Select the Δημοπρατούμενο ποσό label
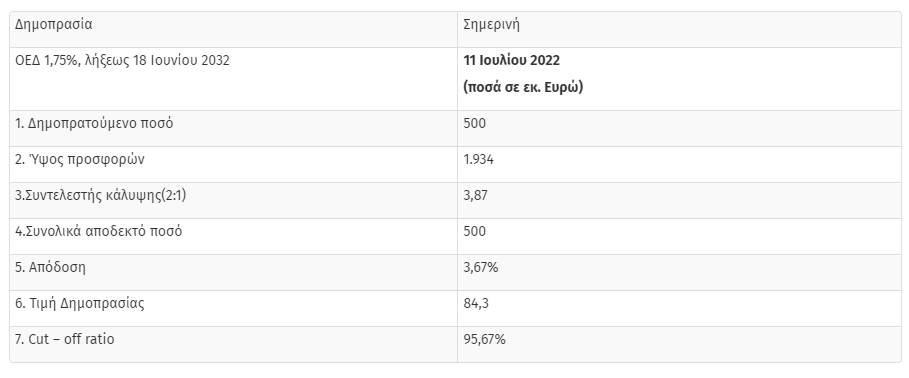The image size is (909, 378). pos(94,123)
